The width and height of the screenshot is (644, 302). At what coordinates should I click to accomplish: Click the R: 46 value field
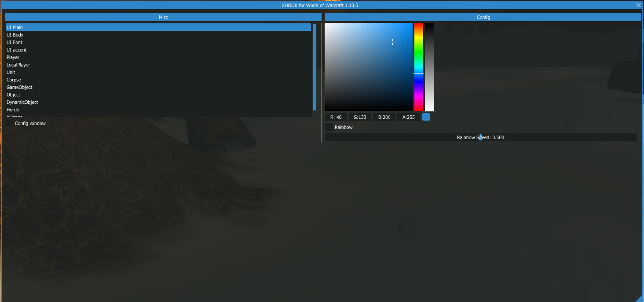(336, 117)
